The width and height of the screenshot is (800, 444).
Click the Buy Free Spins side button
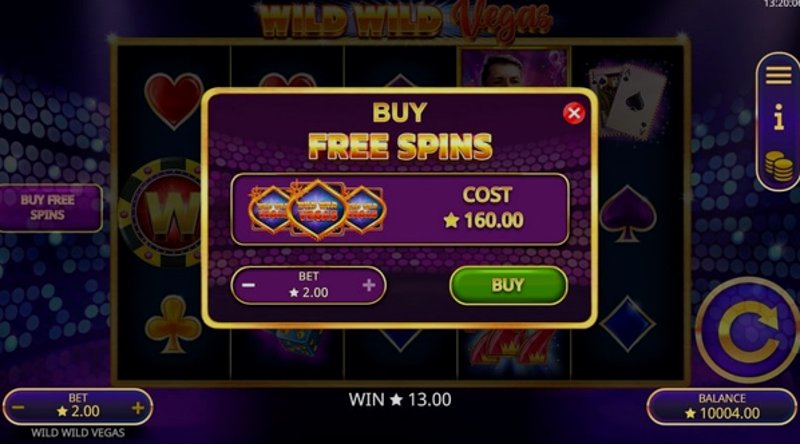coord(49,208)
